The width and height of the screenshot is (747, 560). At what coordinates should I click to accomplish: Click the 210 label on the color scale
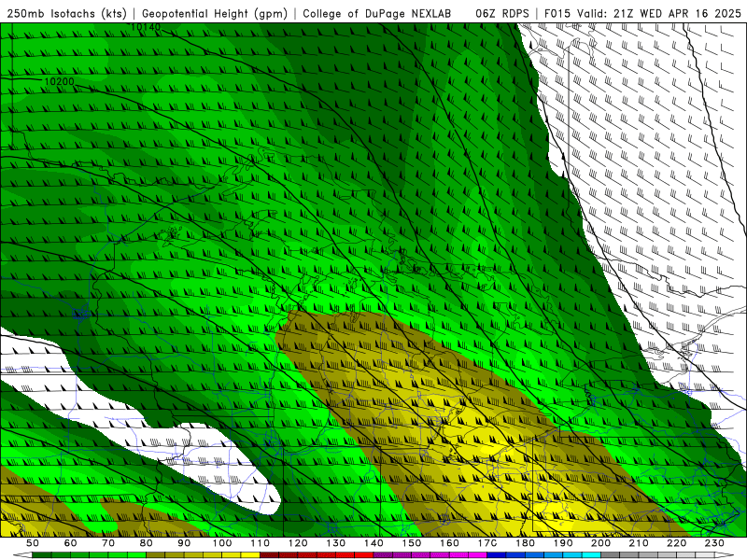(639, 543)
